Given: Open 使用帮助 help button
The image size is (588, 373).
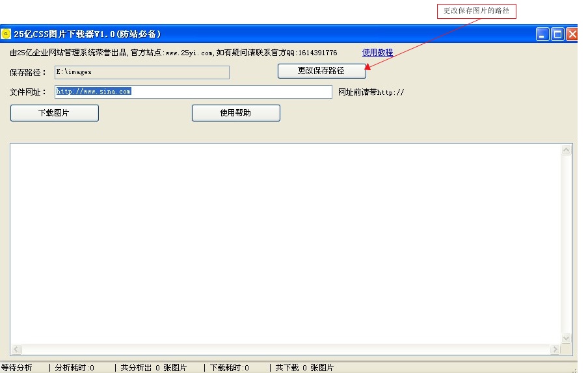Looking at the screenshot, I should 236,113.
